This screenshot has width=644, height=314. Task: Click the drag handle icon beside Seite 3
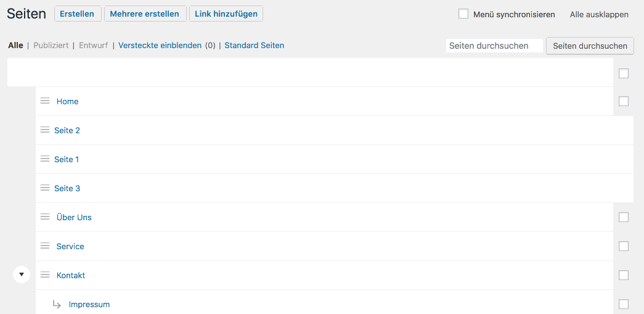tap(45, 188)
